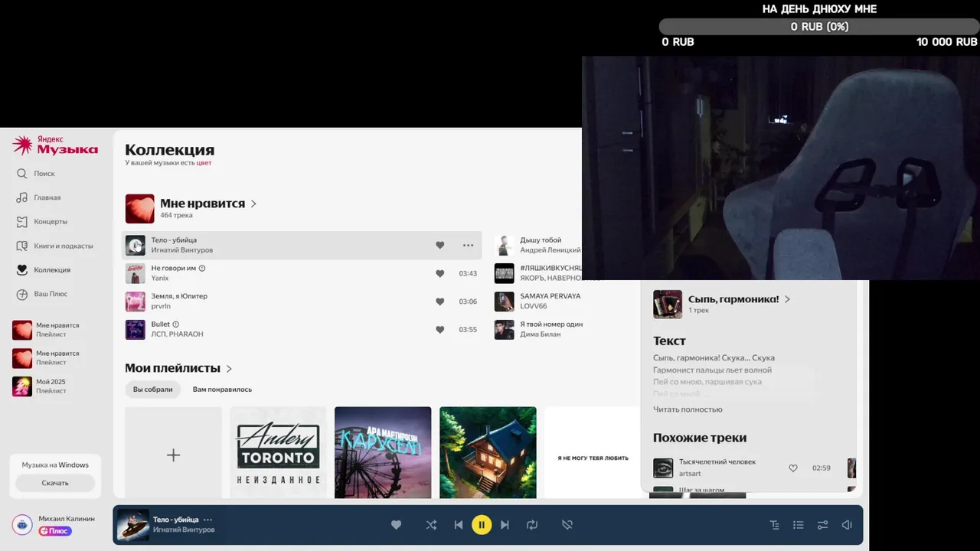
Task: Click the 0 RUB donation progress bar
Action: (819, 27)
